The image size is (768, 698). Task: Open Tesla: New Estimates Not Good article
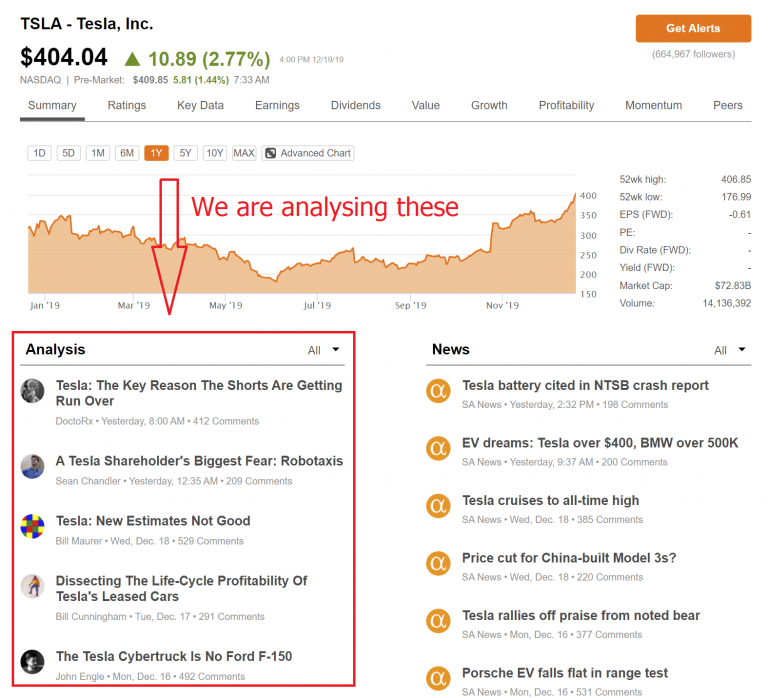(x=153, y=521)
